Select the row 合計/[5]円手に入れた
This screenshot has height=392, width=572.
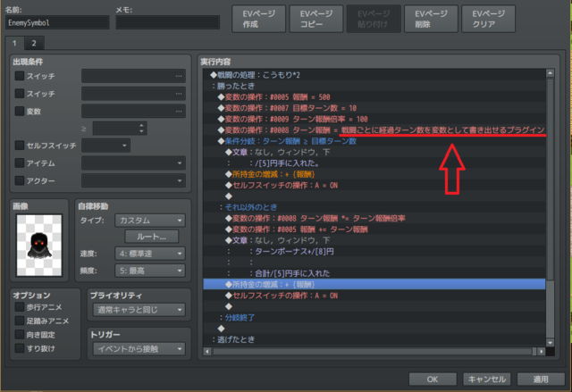(374, 273)
